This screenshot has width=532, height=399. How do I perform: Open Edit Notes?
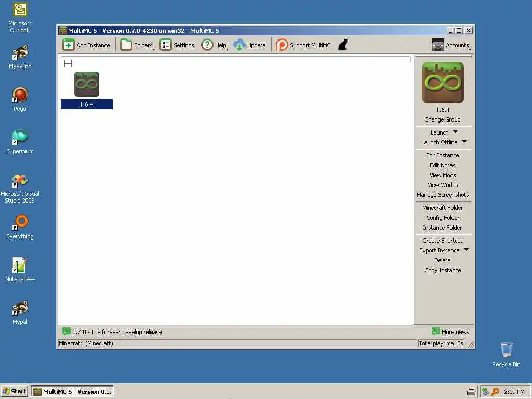443,165
